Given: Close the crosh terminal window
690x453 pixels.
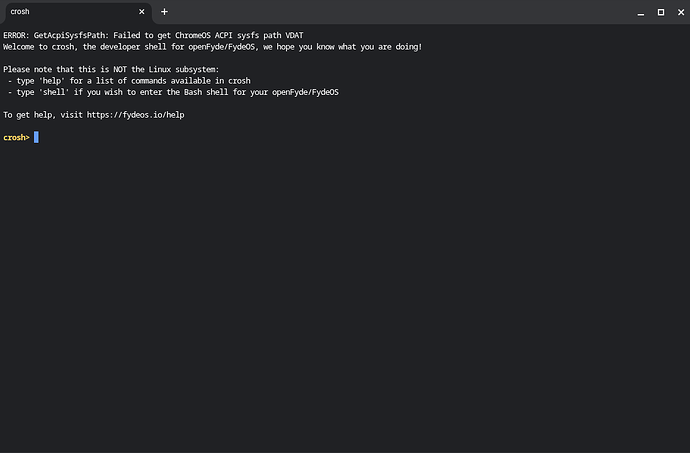Looking at the screenshot, I should [x=679, y=11].
